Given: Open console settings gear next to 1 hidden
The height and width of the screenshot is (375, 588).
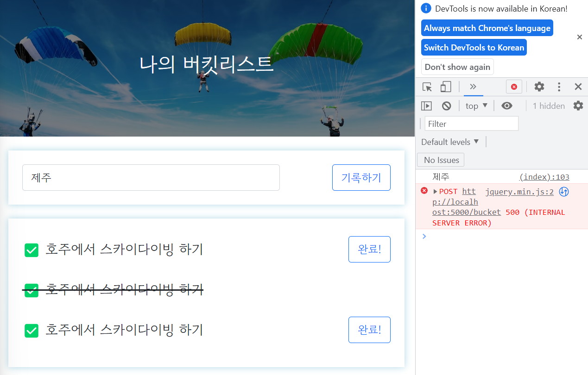Looking at the screenshot, I should [578, 106].
